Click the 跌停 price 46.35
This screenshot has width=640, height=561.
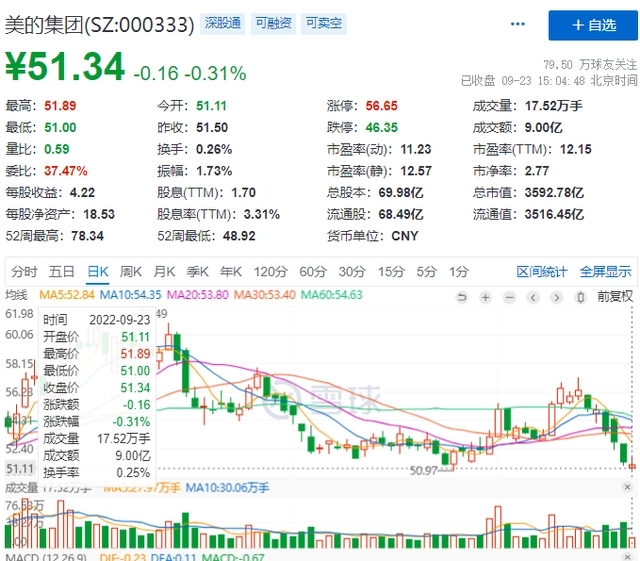(x=381, y=128)
